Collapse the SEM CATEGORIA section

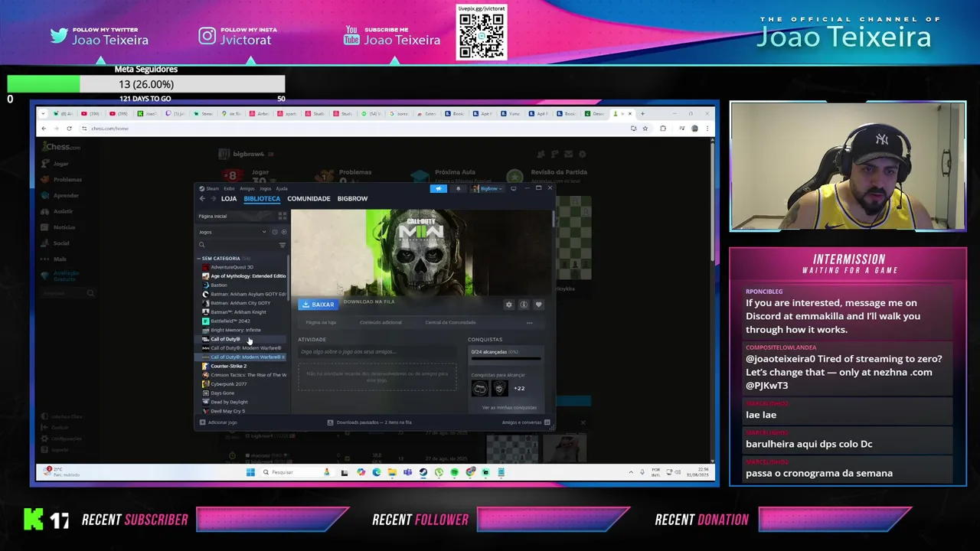pyautogui.click(x=220, y=259)
